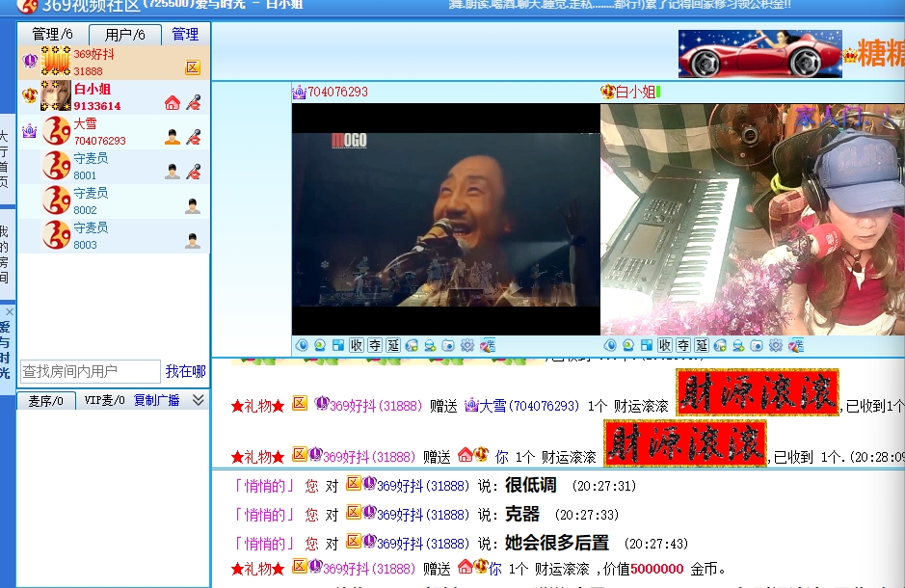Switch to the 用户/6 tab
Screen dimensions: 905x588
point(124,35)
